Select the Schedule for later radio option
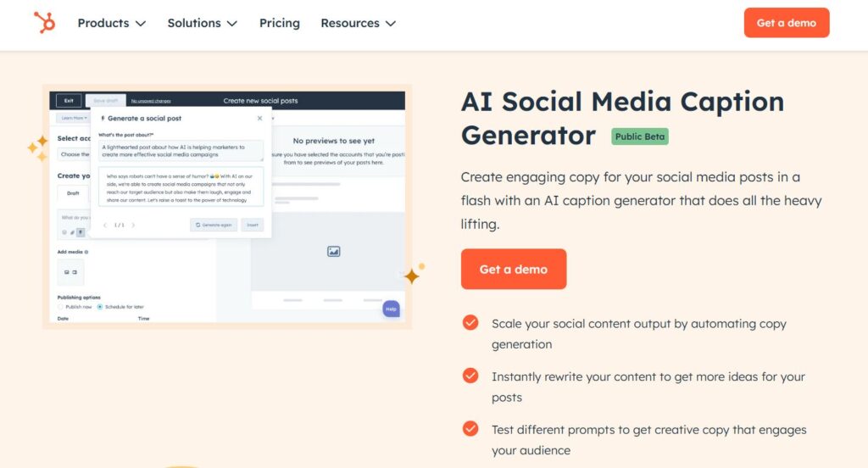Screen dimensions: 868x468 click(100, 306)
